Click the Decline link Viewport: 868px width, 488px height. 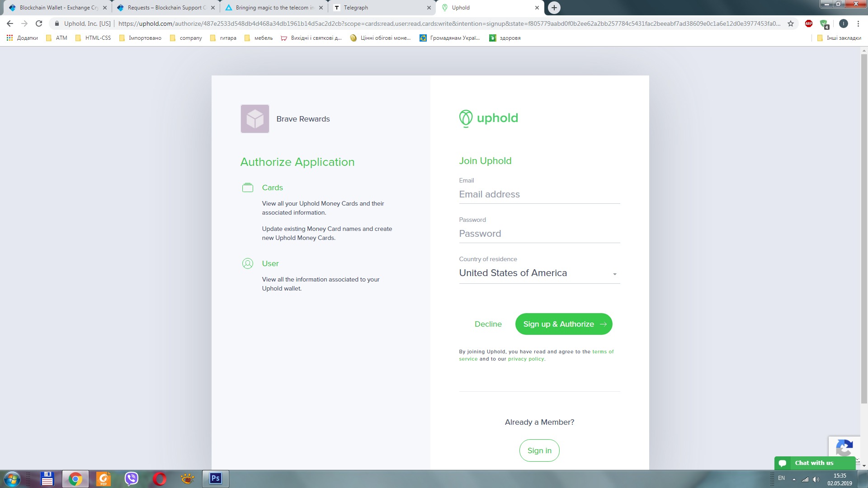point(488,324)
